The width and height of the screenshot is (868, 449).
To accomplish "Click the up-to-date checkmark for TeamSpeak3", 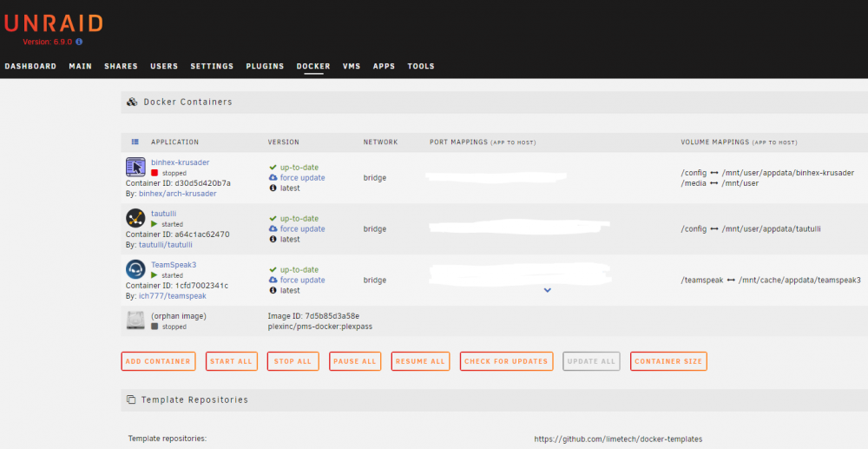I will 273,269.
